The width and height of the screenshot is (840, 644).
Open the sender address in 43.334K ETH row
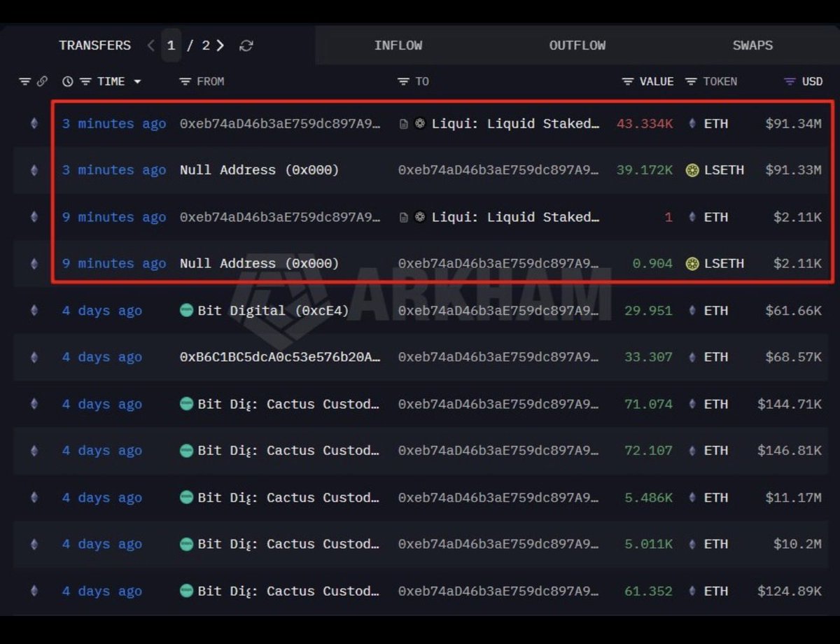(x=280, y=124)
